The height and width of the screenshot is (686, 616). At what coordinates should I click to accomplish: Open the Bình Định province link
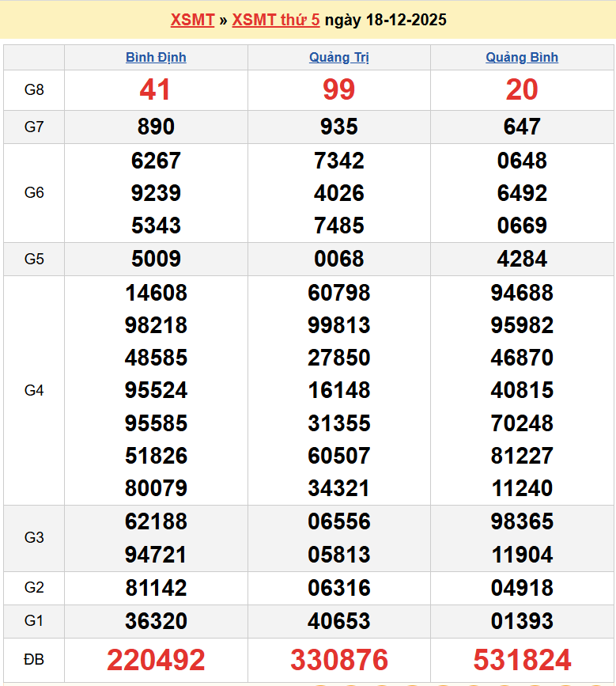coord(156,57)
